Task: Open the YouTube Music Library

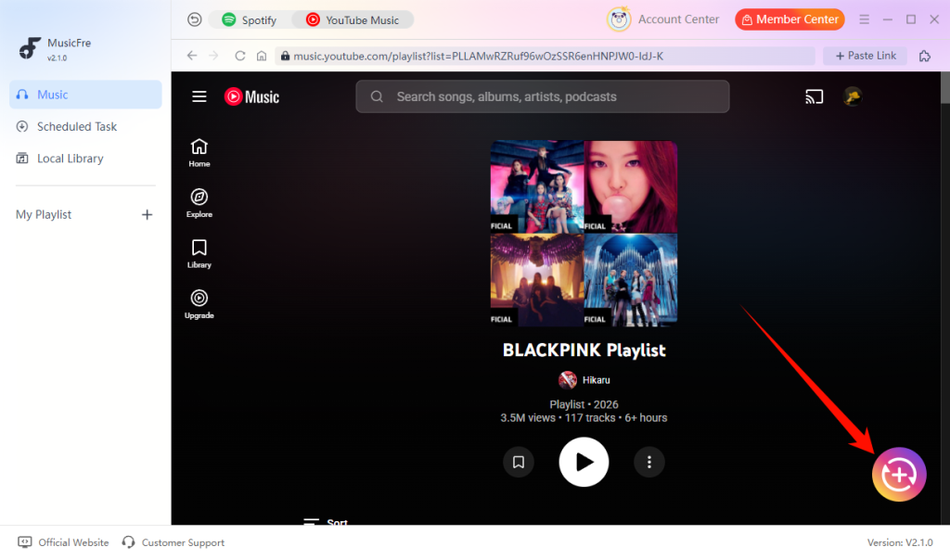Action: coord(199,254)
